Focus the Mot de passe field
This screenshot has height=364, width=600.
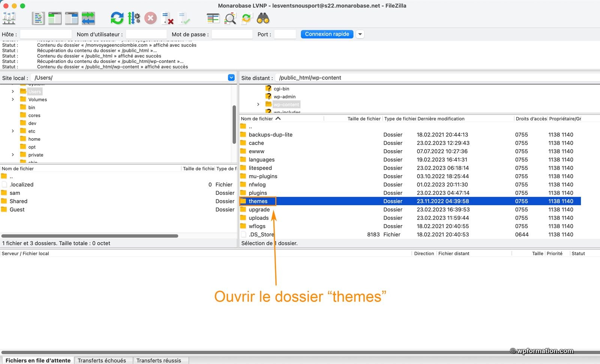pos(232,34)
